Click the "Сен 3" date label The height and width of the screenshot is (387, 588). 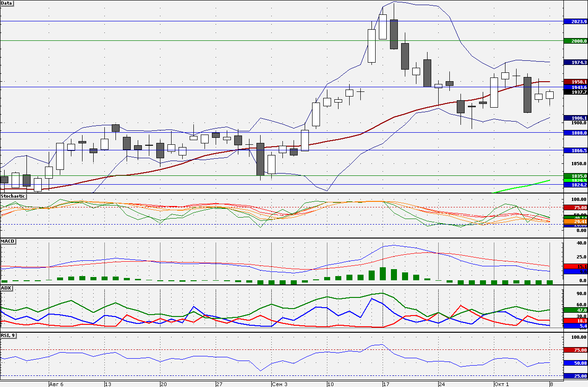[280, 384]
